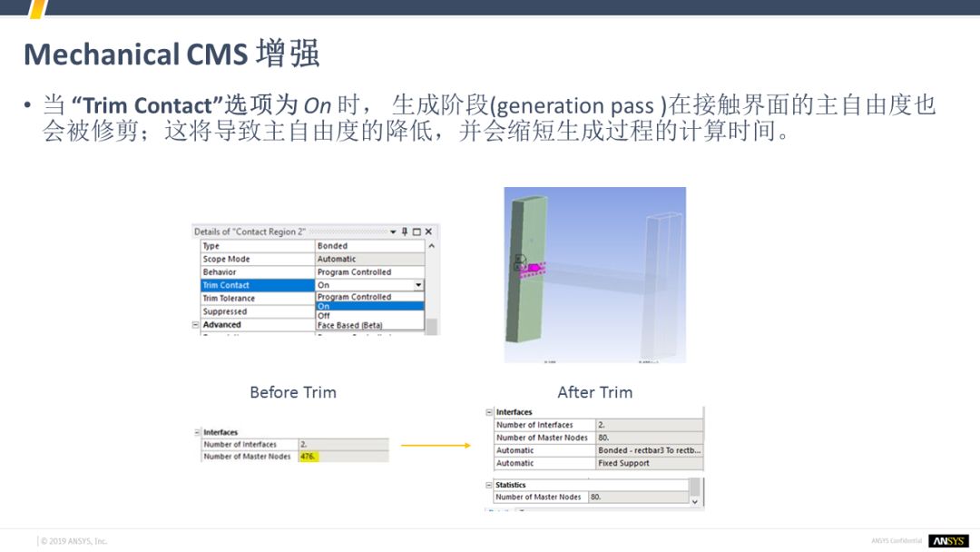
Task: Click the 3D model viewport image
Action: [x=595, y=275]
